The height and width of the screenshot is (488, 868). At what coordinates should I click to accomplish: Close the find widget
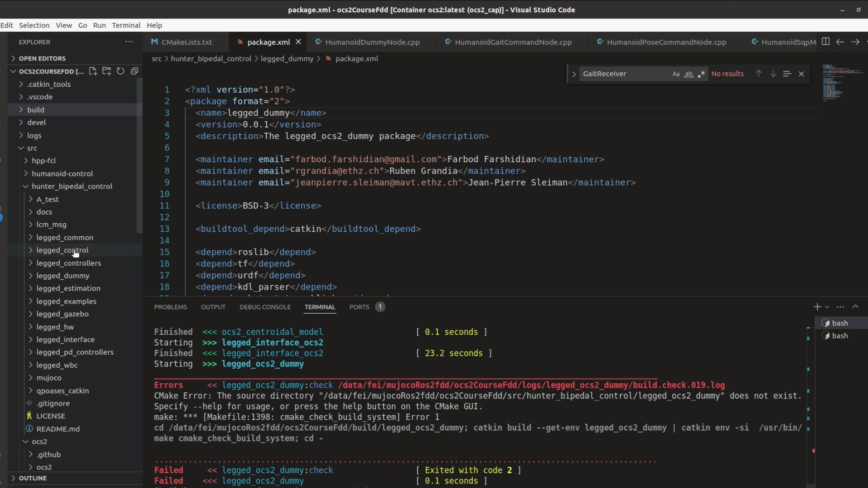801,74
